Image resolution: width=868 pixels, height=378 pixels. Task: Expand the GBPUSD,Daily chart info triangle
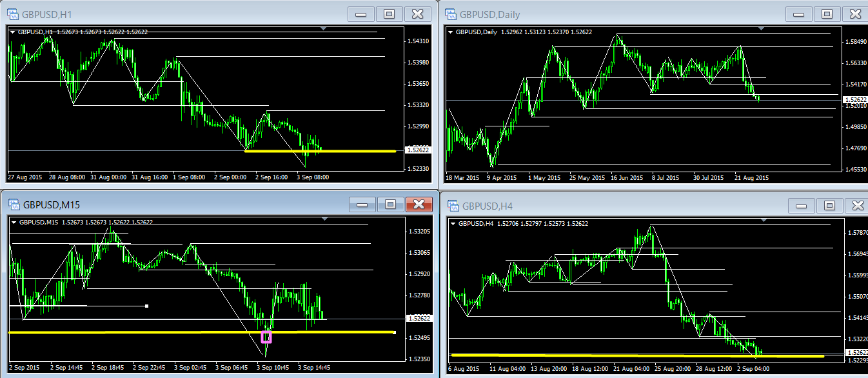tap(450, 32)
